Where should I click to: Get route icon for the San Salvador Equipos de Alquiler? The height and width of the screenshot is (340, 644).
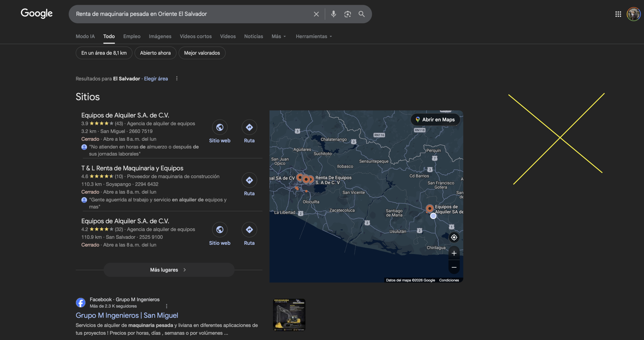[249, 229]
